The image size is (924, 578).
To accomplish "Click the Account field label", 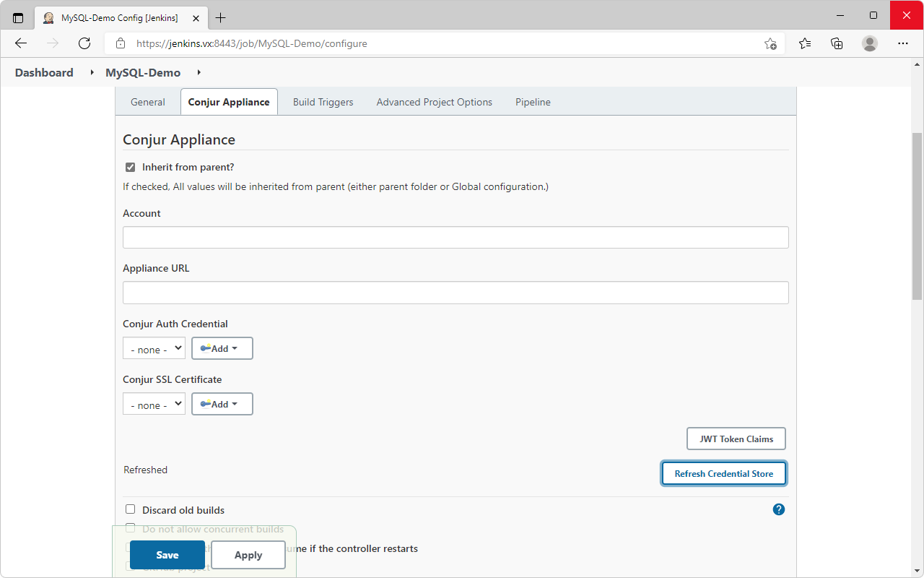I will point(141,213).
